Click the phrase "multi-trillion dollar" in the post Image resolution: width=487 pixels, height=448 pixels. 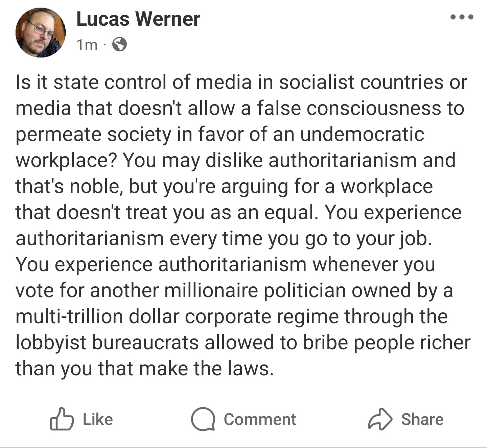point(97,317)
